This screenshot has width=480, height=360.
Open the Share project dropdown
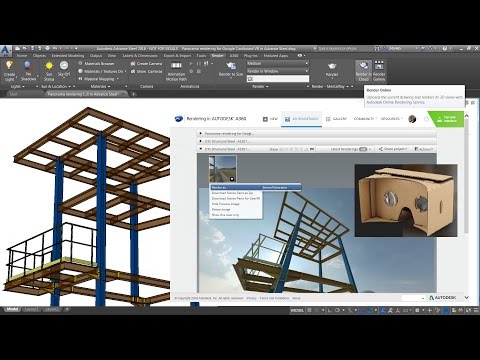[x=393, y=149]
